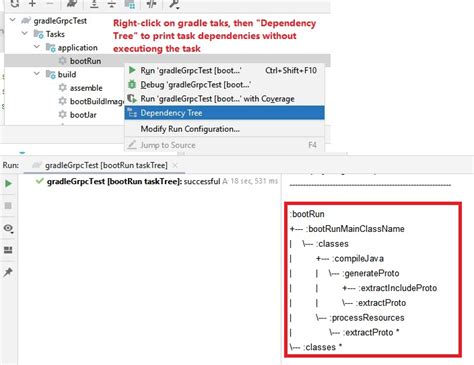The width and height of the screenshot is (474, 365).
Task: Choose Dependency Tree from context menu
Action: click(x=224, y=113)
